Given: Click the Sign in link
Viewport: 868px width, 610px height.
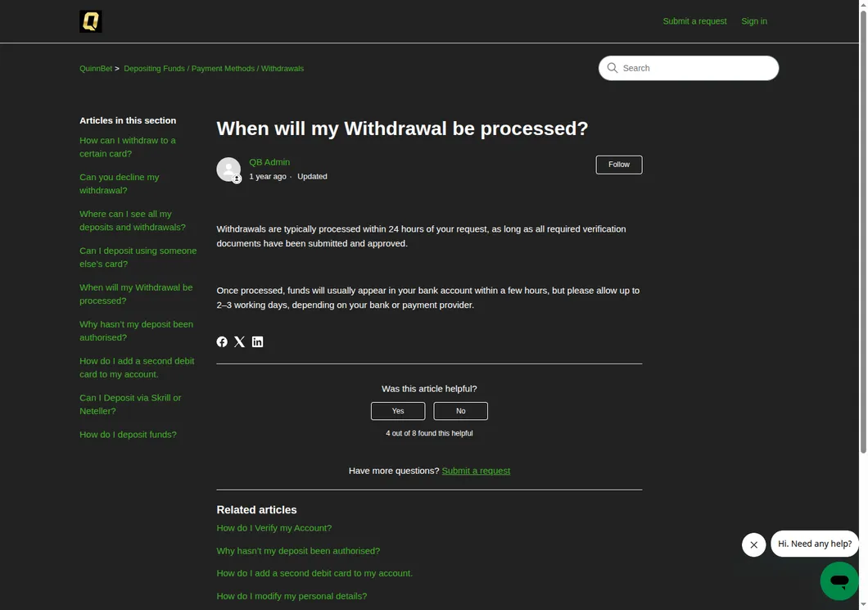Looking at the screenshot, I should click(754, 21).
